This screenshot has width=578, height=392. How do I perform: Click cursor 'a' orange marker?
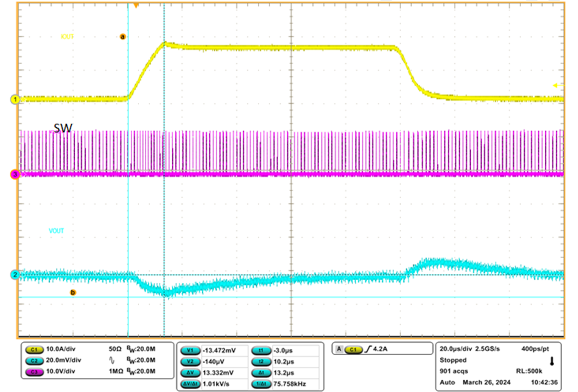pyautogui.click(x=122, y=36)
